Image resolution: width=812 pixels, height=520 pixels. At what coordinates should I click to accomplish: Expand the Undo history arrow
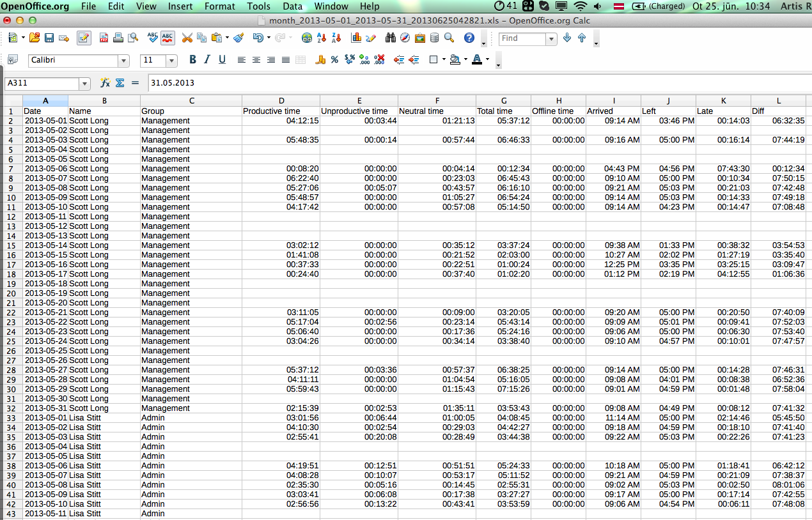tap(267, 38)
